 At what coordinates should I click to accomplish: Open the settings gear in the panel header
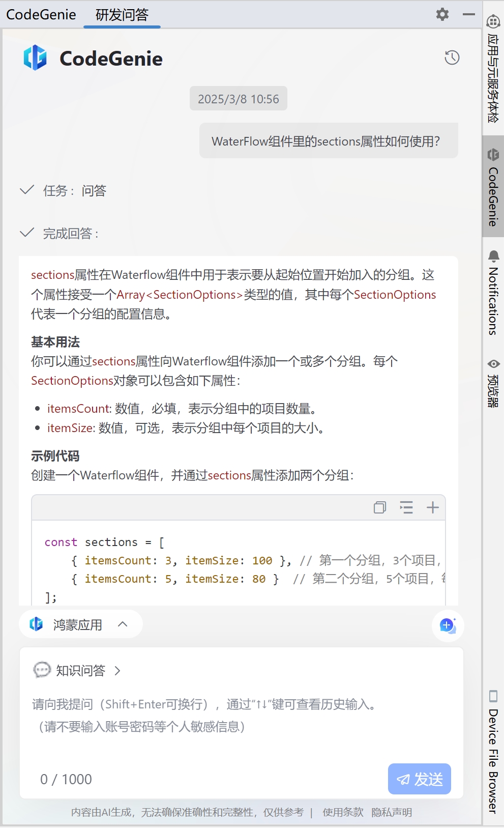pyautogui.click(x=442, y=14)
